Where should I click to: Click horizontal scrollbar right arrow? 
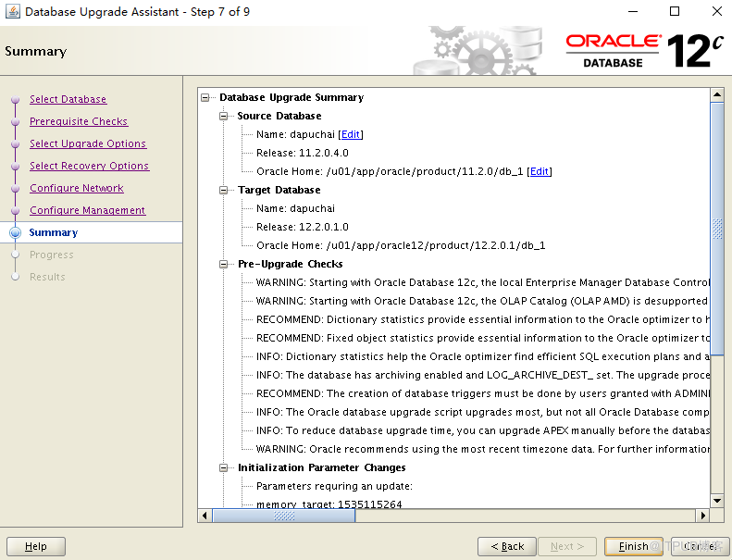click(x=703, y=516)
